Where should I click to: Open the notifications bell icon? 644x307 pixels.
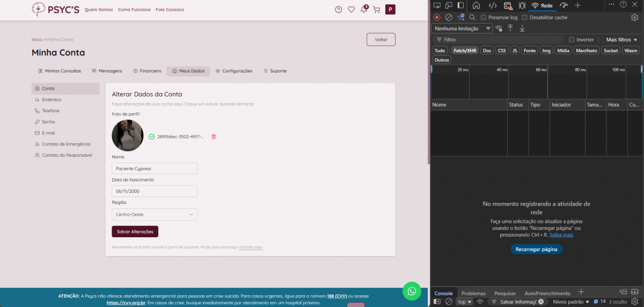[364, 10]
